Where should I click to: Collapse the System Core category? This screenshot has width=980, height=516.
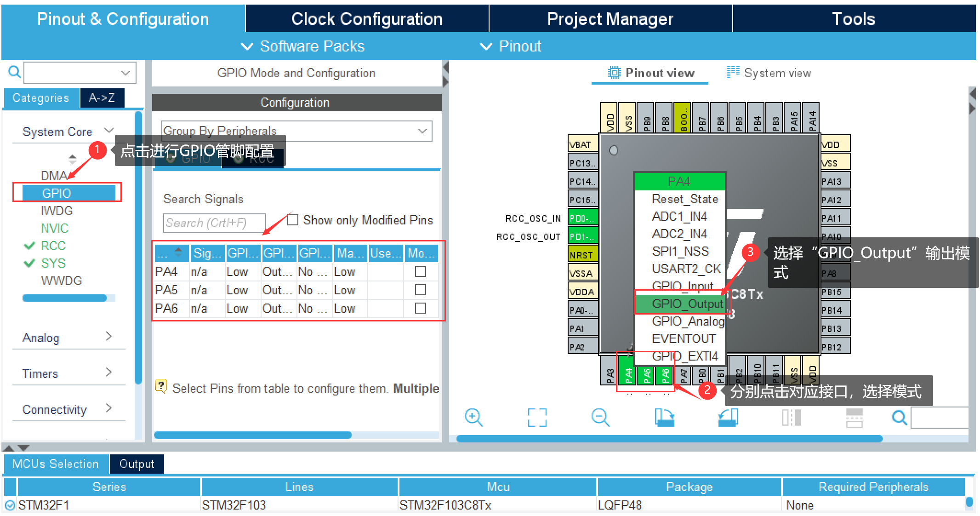point(109,131)
